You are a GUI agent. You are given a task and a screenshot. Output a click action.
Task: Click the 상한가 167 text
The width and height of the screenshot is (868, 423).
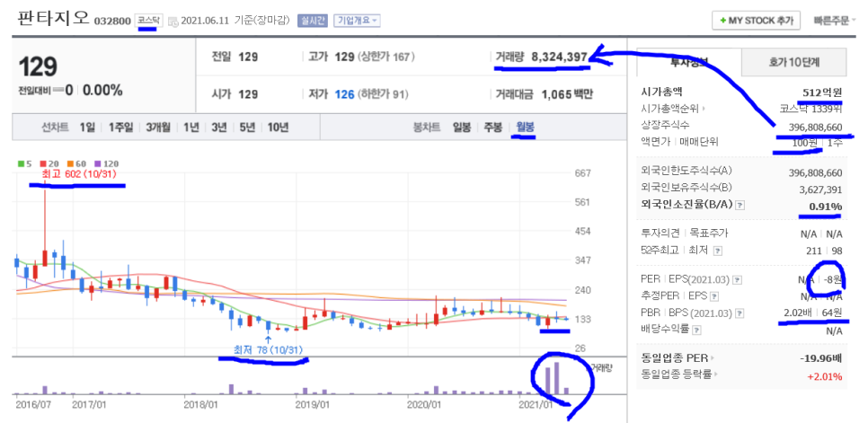(x=387, y=57)
